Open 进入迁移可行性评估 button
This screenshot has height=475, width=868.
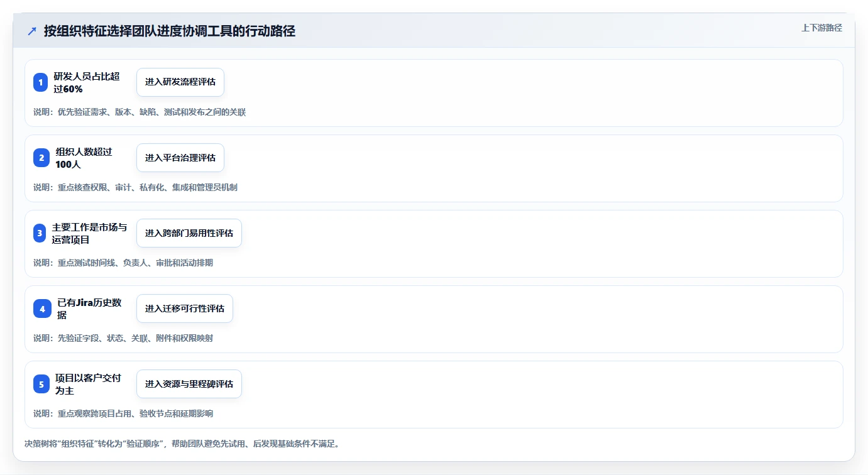pyautogui.click(x=185, y=308)
